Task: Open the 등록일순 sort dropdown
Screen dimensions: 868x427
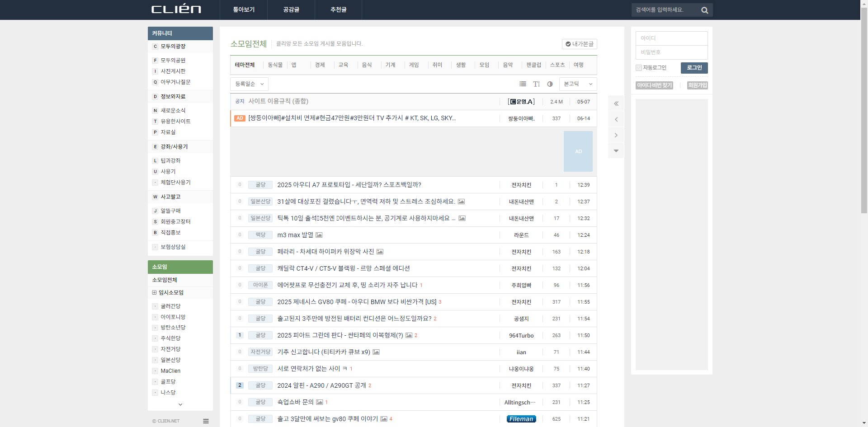Action: click(249, 84)
